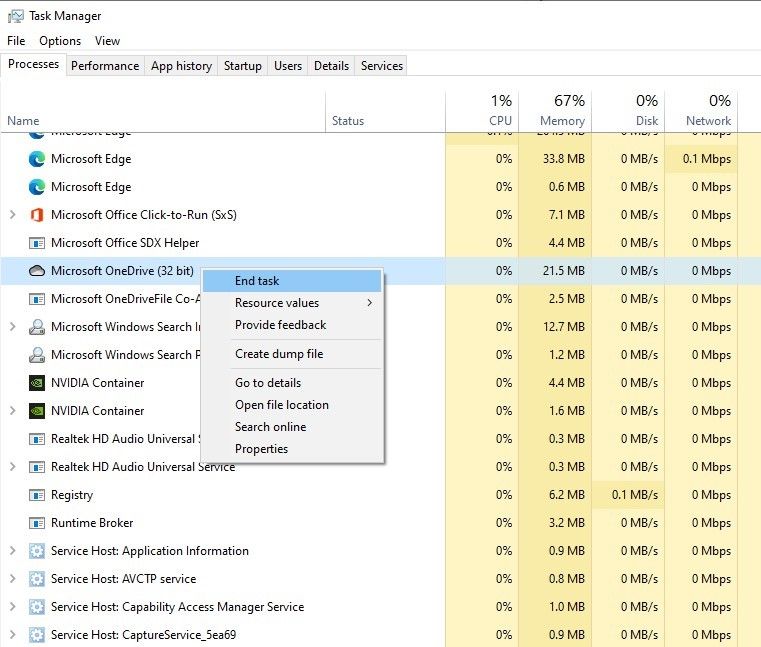Expand Service Host: Capability Access Manager Service
The height and width of the screenshot is (647, 761).
click(12, 607)
